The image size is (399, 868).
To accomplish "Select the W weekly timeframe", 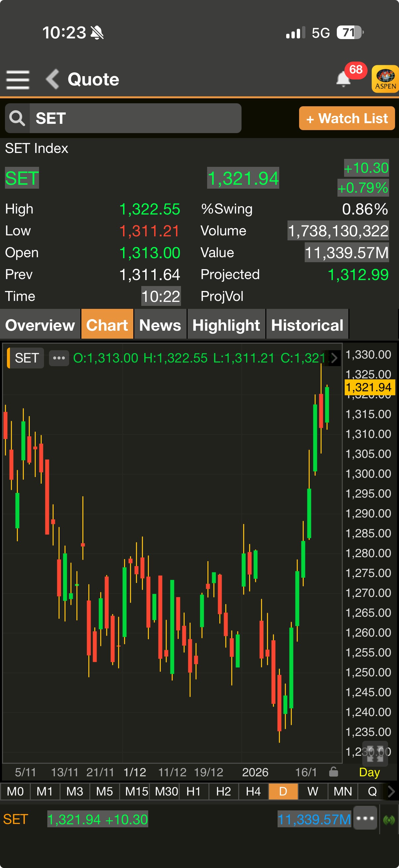I will click(312, 791).
